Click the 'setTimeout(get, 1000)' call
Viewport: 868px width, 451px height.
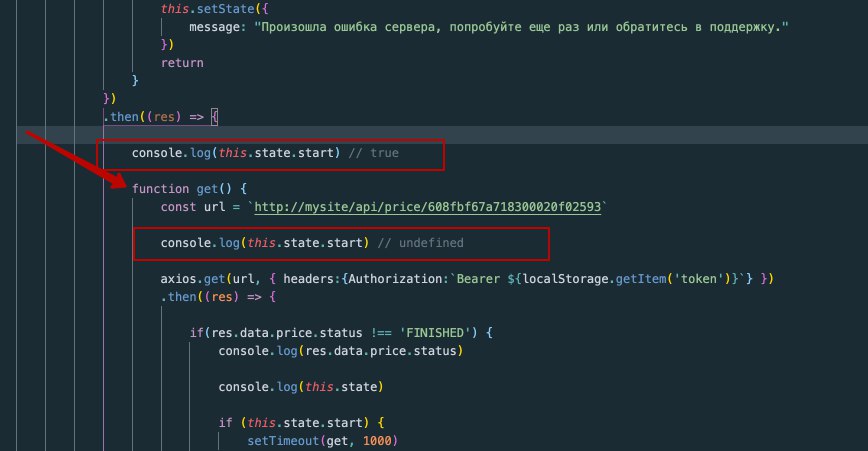322,441
